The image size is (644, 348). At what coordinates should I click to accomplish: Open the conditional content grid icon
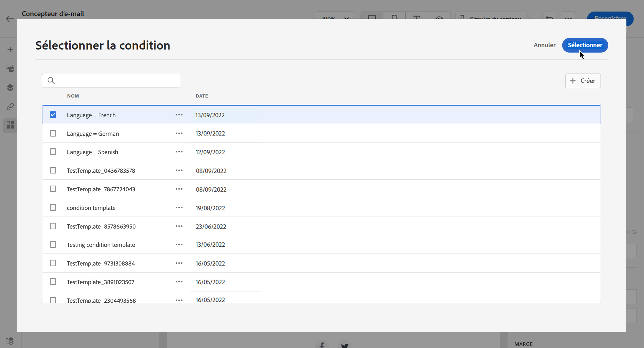(x=10, y=125)
